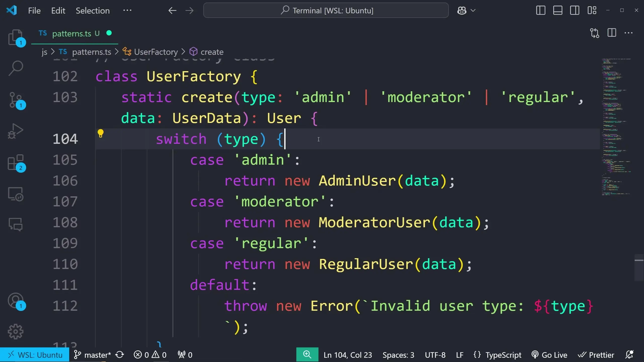Go forward with the right arrow

click(189, 11)
